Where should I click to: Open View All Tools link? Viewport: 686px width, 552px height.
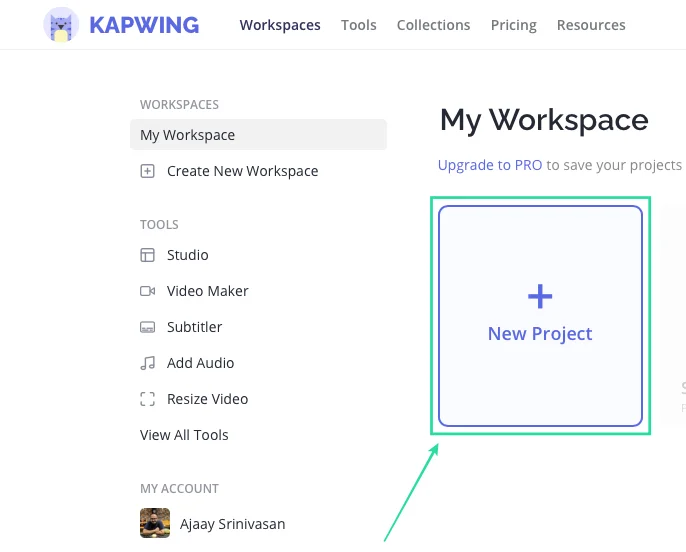pos(184,435)
